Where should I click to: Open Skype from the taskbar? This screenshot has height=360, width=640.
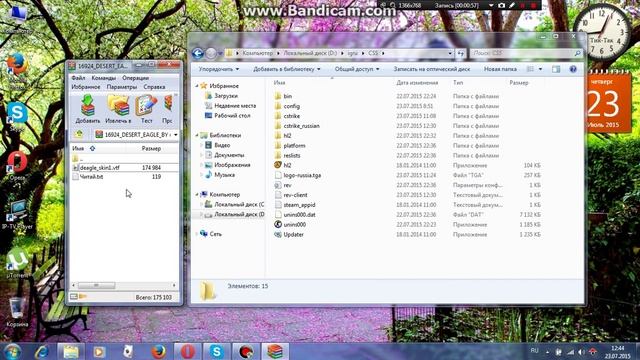coord(216,351)
